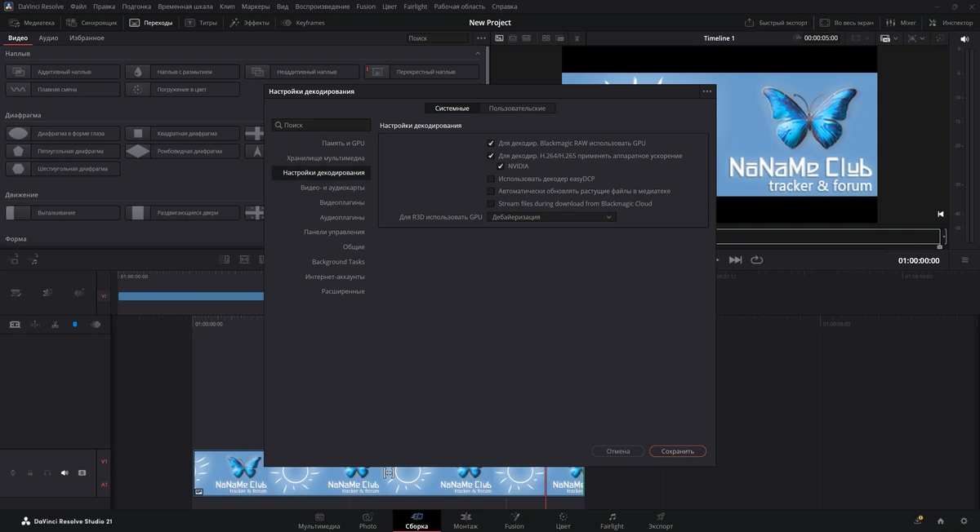Select Хранилище мультимедиа settings category
Viewport: 980px width, 532px height.
[326, 157]
